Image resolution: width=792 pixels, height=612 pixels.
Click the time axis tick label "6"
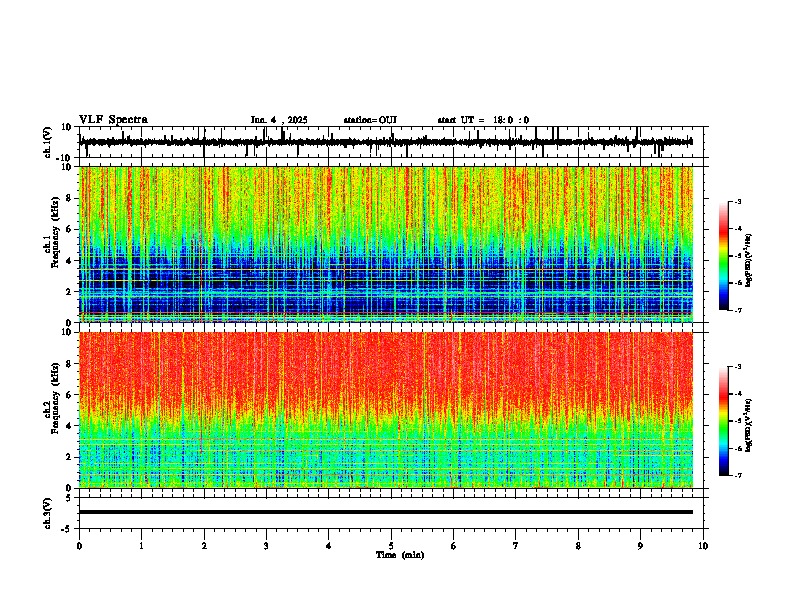point(454,546)
